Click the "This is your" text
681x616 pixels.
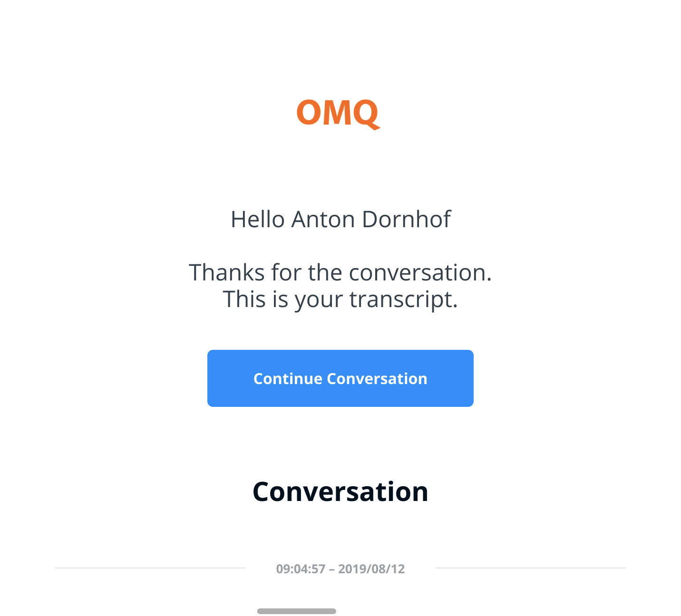point(282,299)
